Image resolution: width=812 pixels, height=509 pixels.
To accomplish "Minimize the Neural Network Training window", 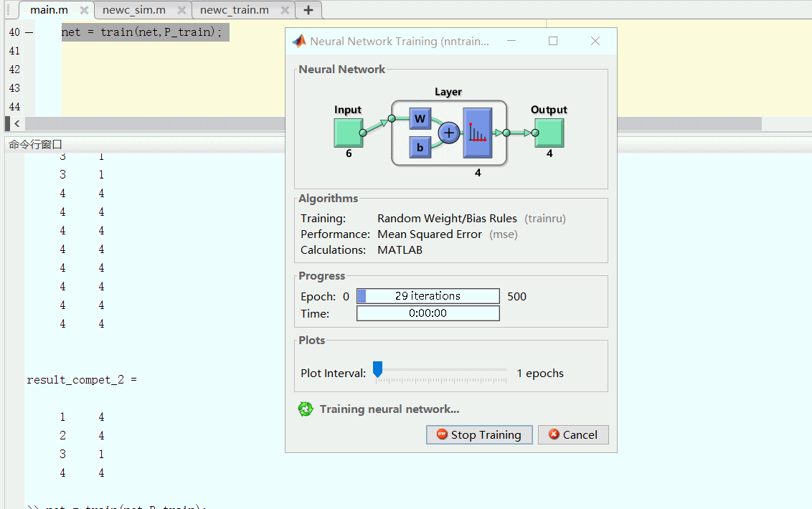I will coord(511,41).
